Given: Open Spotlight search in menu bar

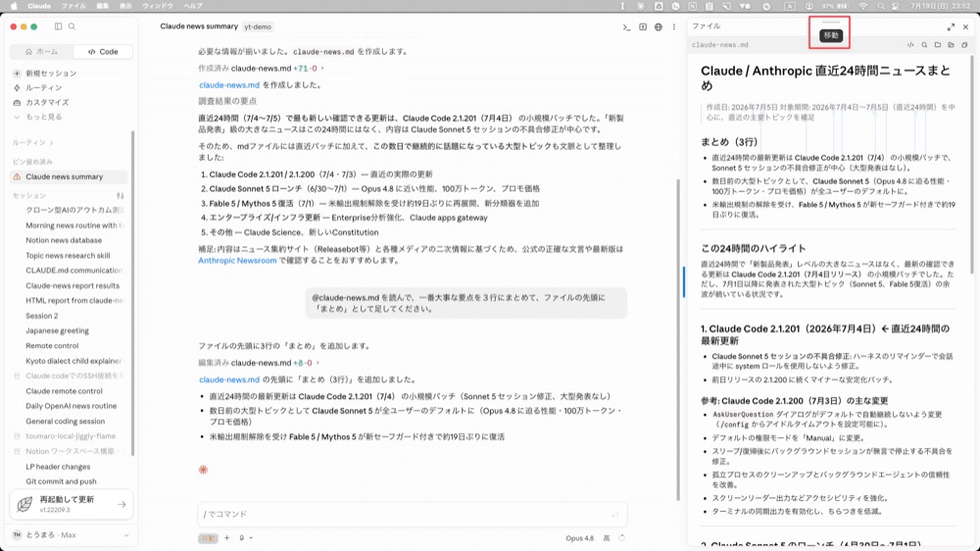Looking at the screenshot, I should [x=881, y=6].
